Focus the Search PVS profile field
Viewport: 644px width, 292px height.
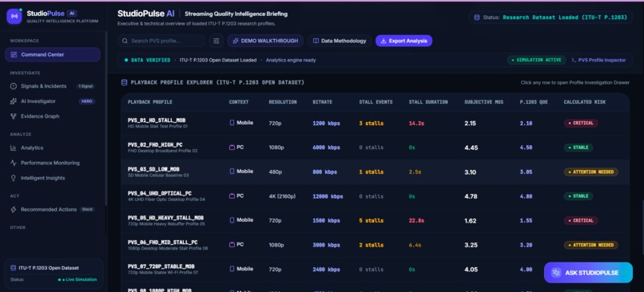[161, 41]
